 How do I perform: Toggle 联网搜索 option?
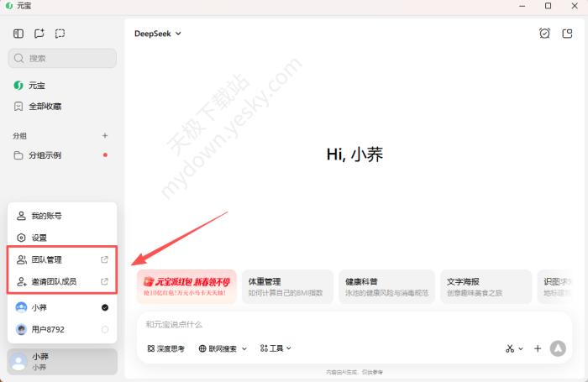point(218,348)
